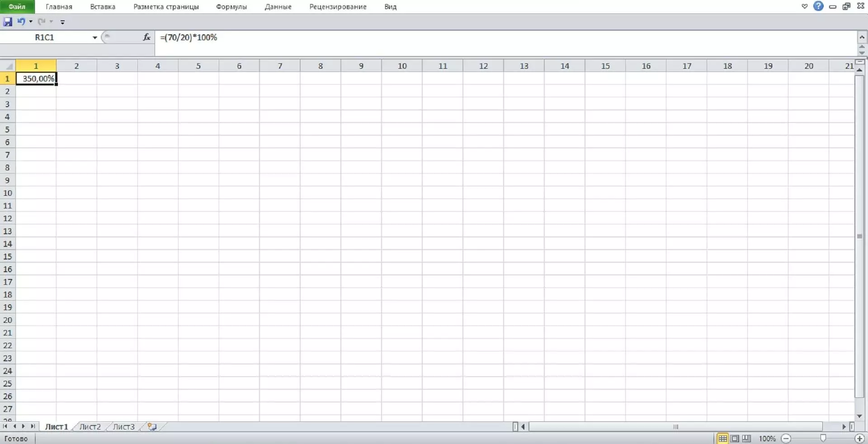
Task: Click the fx Insert Function icon
Action: click(146, 38)
